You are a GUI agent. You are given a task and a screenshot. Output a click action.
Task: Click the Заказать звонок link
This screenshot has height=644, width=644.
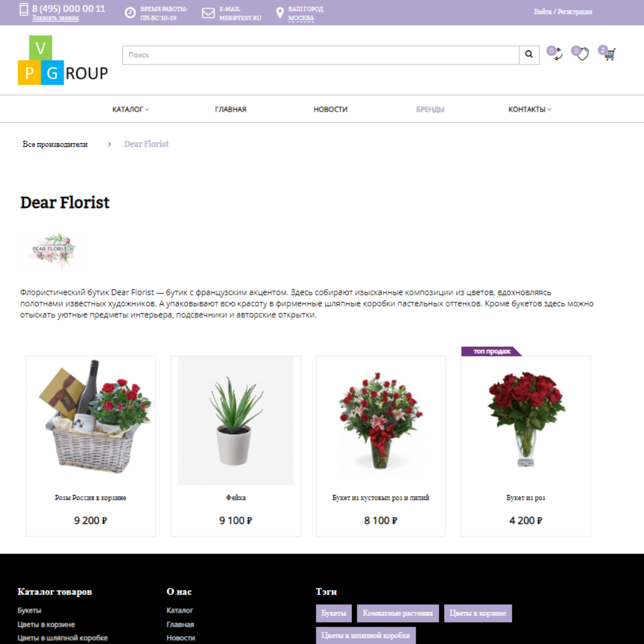[x=55, y=18]
